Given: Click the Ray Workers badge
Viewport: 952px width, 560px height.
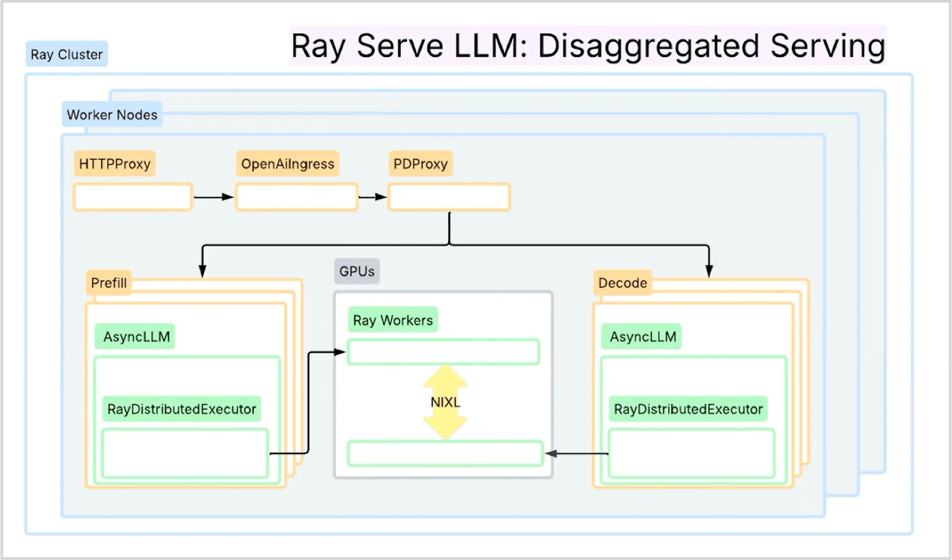Looking at the screenshot, I should [x=393, y=320].
